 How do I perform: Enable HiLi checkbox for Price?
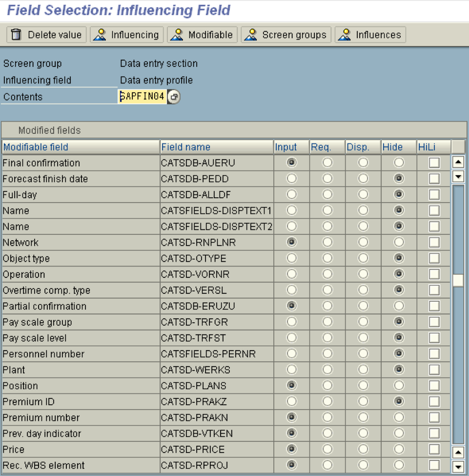(434, 450)
